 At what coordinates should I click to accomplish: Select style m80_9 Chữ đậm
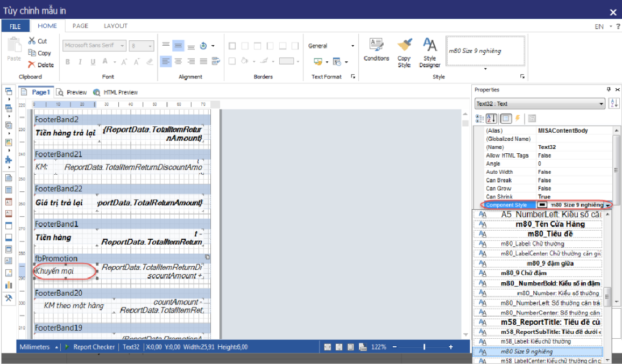click(x=538, y=273)
